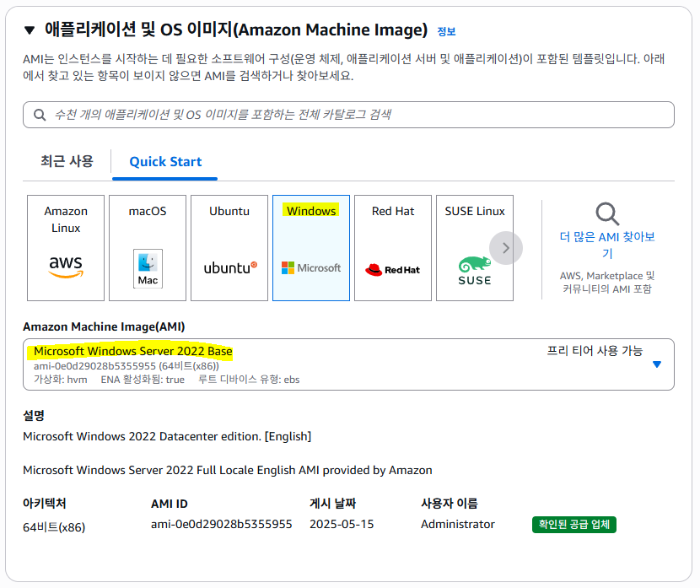Click the Administrator username value
This screenshot has width=700, height=588.
[458, 524]
